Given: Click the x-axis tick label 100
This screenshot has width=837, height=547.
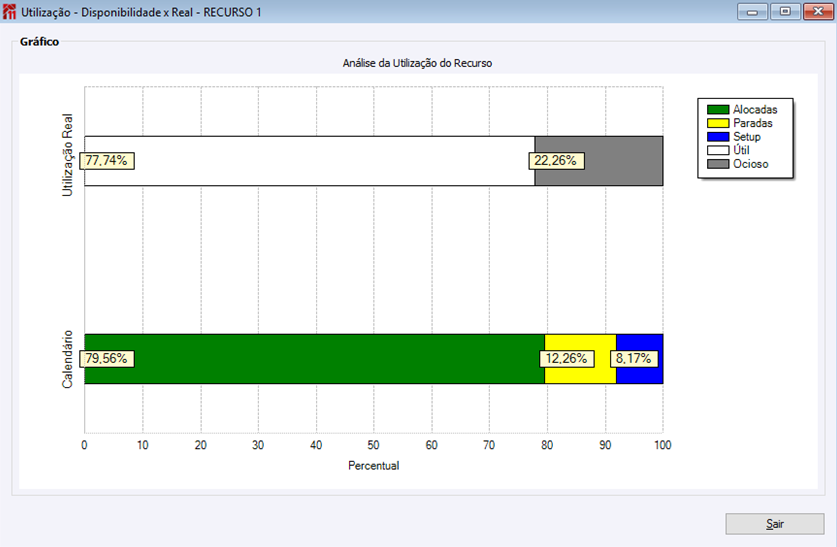Looking at the screenshot, I should (x=662, y=445).
